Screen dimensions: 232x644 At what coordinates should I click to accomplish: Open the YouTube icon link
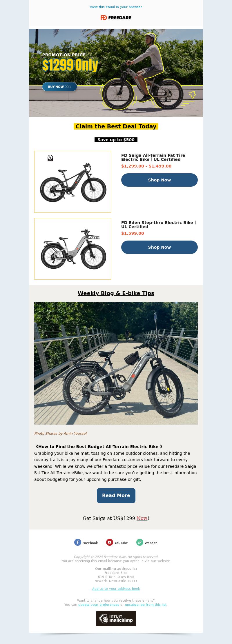tap(110, 542)
